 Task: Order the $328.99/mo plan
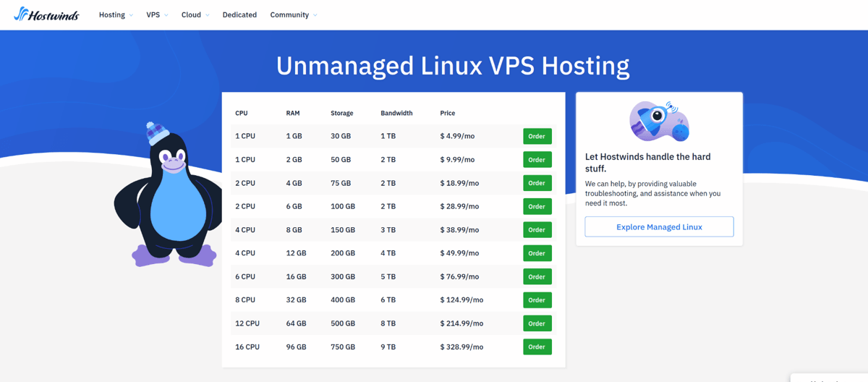pos(537,347)
